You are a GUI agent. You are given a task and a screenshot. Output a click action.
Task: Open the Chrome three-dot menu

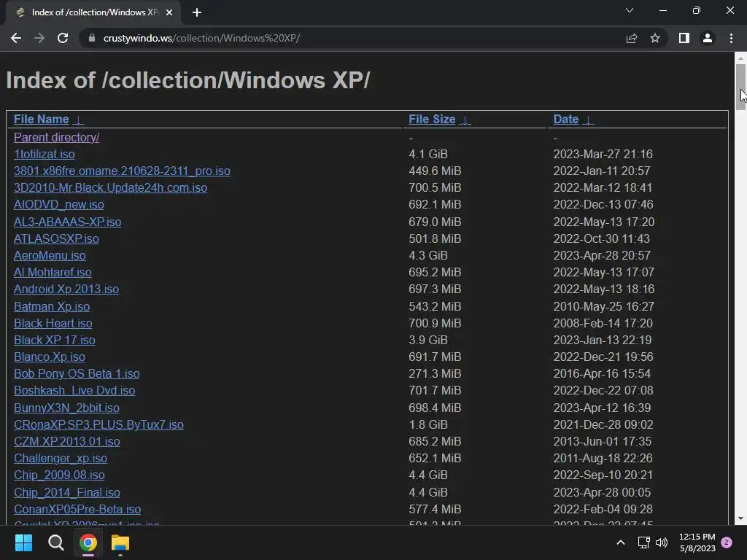731,38
